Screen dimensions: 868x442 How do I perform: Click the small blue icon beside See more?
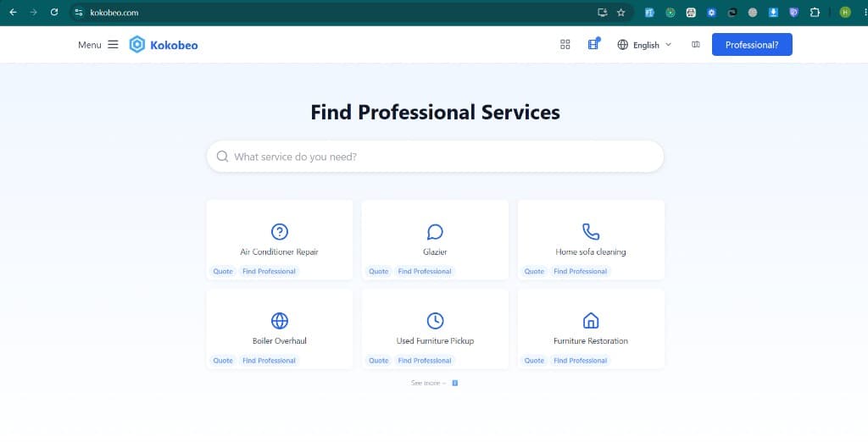455,383
